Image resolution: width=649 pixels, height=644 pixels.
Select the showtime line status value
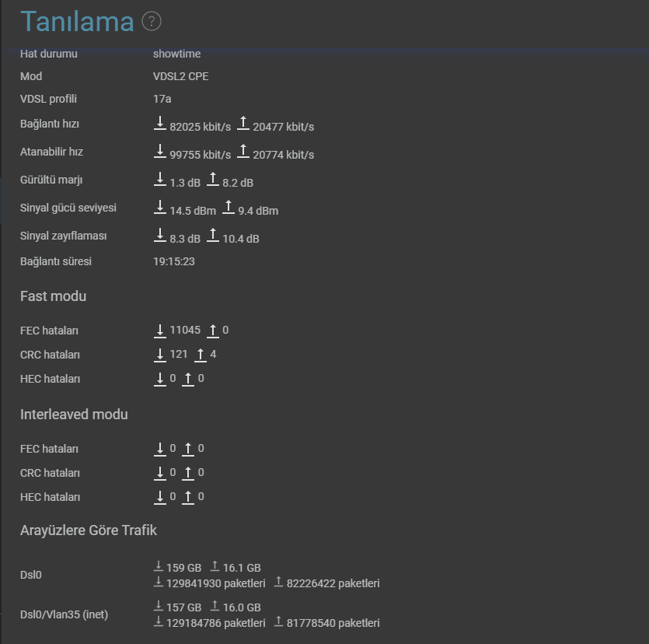[176, 54]
